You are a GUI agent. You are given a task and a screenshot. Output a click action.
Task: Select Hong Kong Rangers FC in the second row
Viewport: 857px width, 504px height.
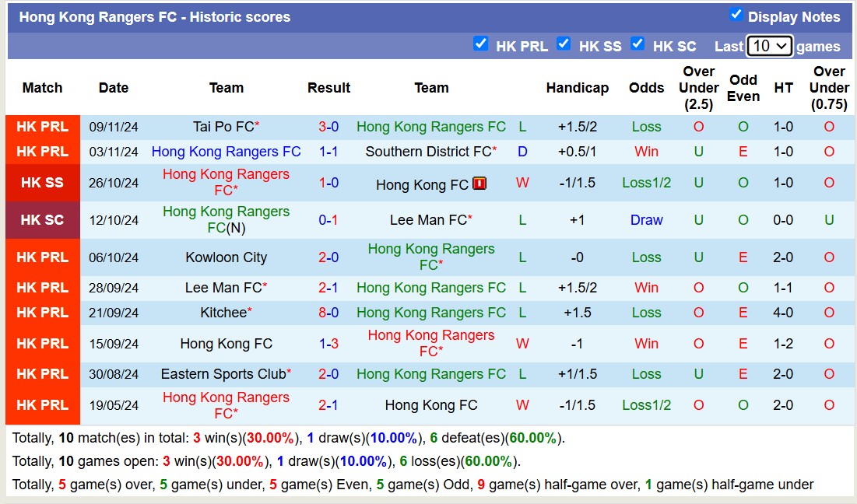(x=226, y=151)
